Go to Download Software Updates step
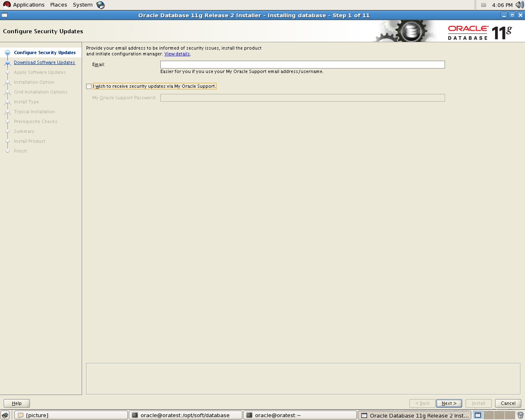Viewport: 525px width, 420px height. (x=44, y=62)
